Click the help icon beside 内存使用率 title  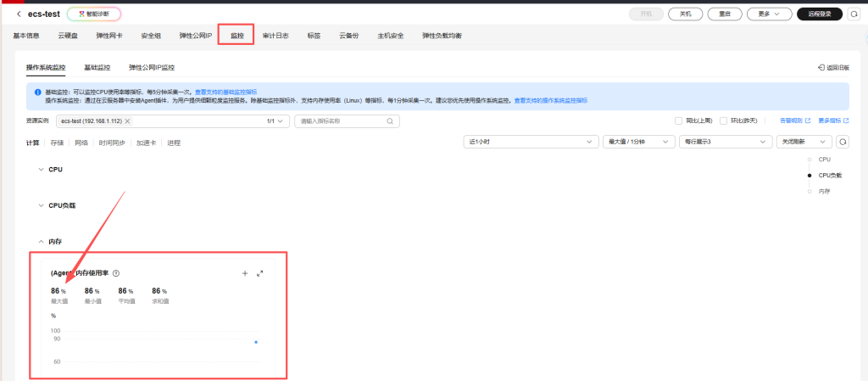click(116, 273)
